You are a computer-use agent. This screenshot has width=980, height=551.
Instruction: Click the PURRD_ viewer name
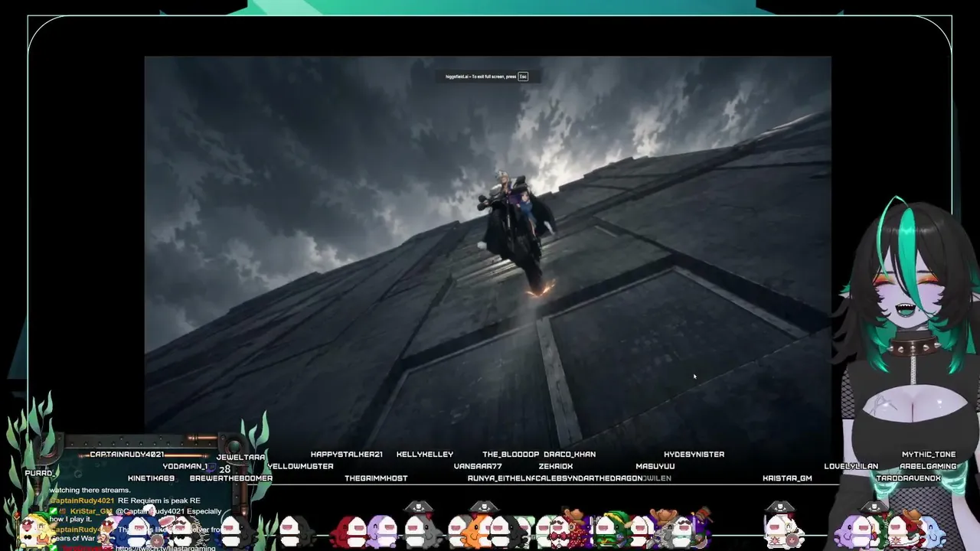point(39,473)
